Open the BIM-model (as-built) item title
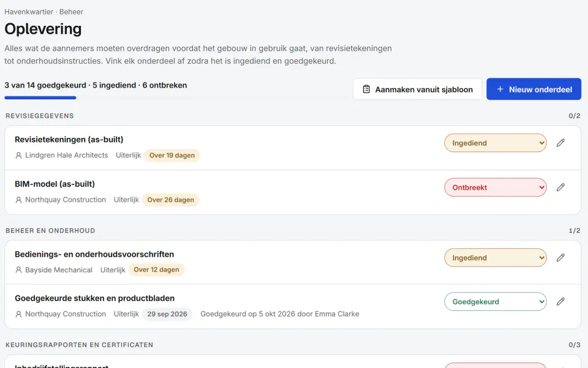588x368 pixels. click(55, 184)
